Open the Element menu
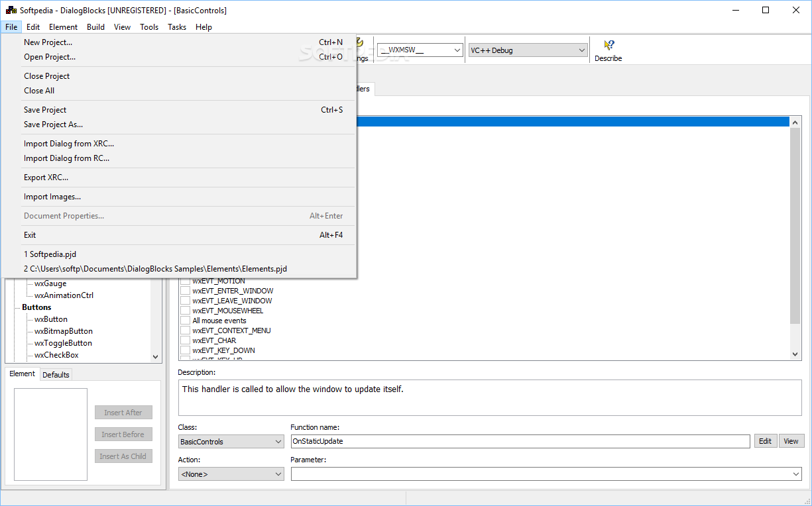812x506 pixels. click(64, 27)
